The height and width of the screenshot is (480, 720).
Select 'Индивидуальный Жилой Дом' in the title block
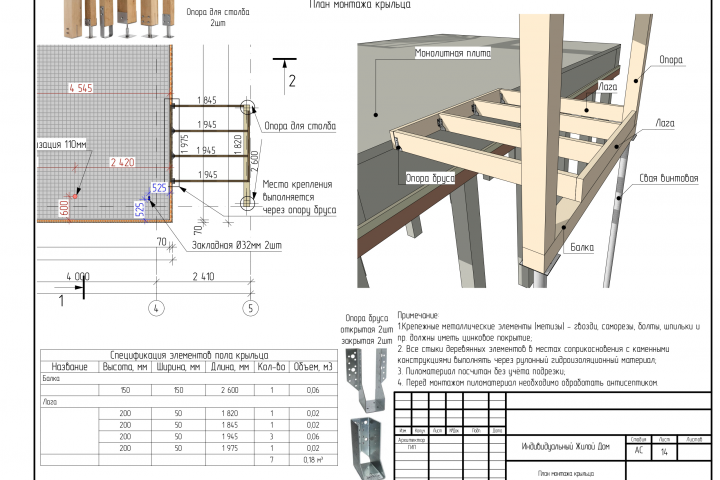click(565, 446)
